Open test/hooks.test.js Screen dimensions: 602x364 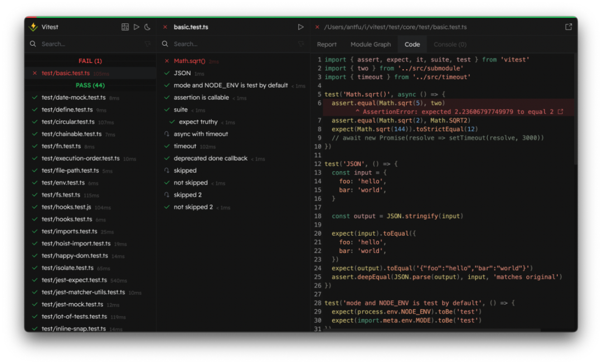point(90,207)
